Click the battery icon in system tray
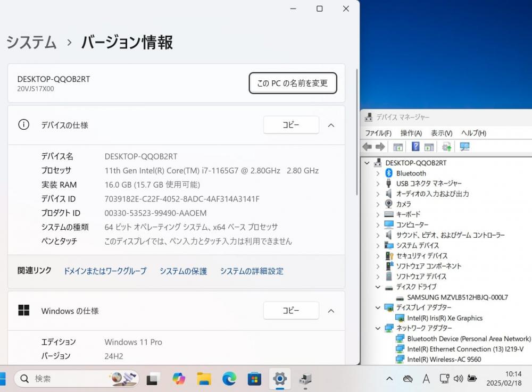This screenshot has height=392, width=532. coord(472,378)
